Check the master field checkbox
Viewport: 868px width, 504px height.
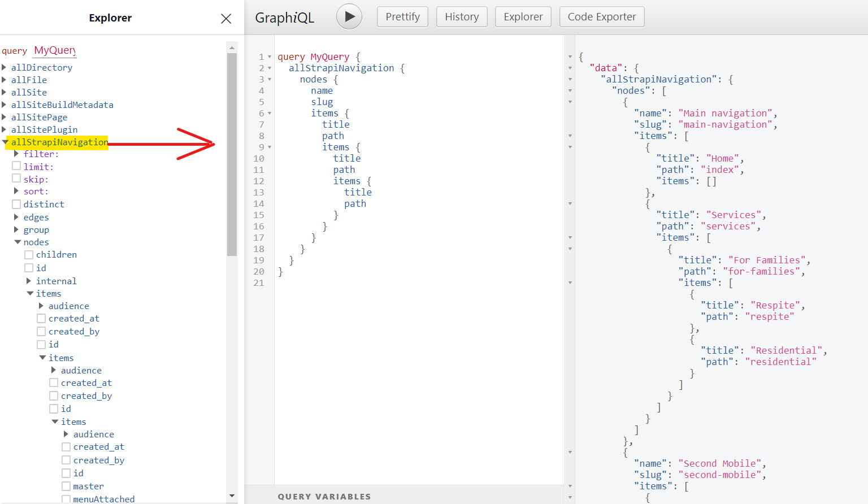tap(66, 486)
